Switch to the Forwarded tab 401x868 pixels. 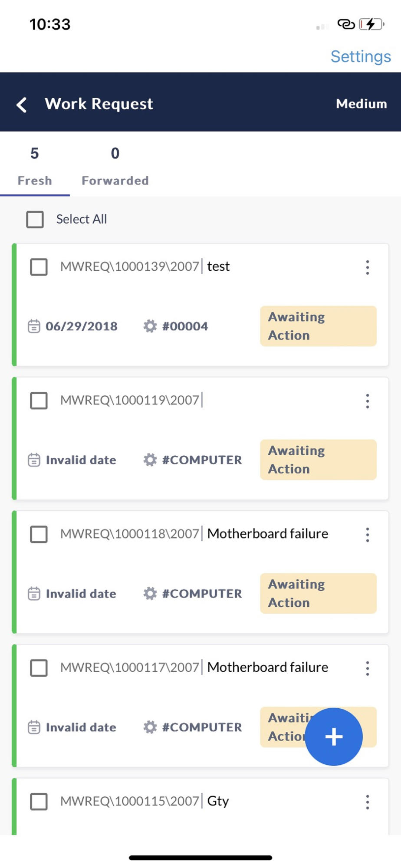[115, 166]
